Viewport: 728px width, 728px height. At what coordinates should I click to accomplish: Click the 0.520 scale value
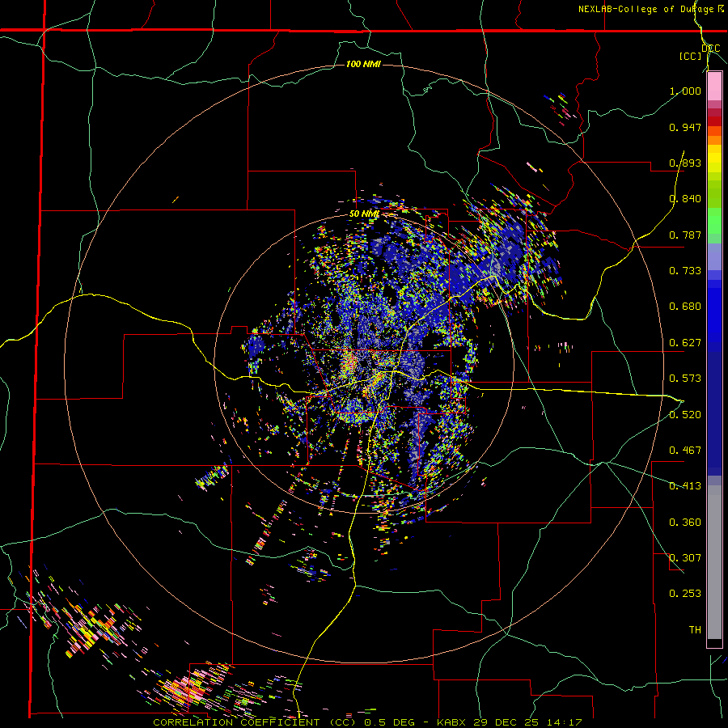685,415
